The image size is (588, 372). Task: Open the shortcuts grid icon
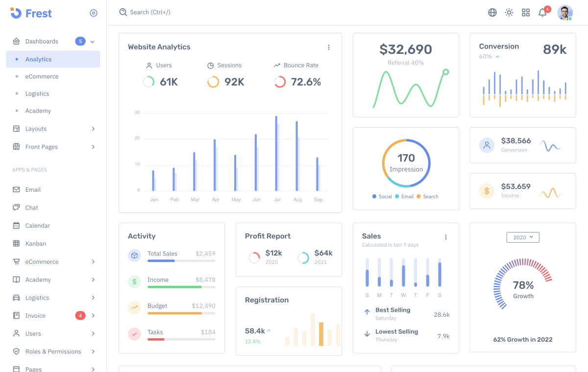[526, 13]
